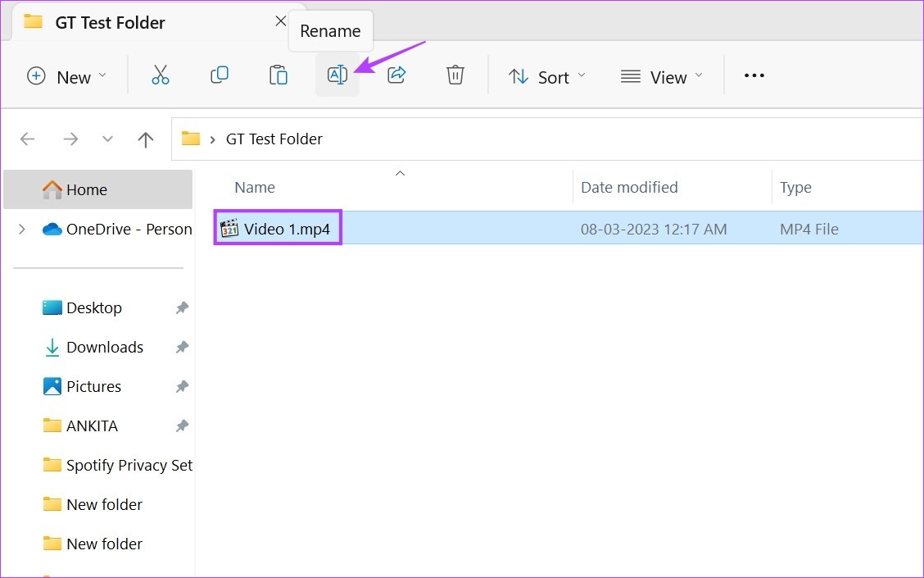Sort by the Name column header

255,188
